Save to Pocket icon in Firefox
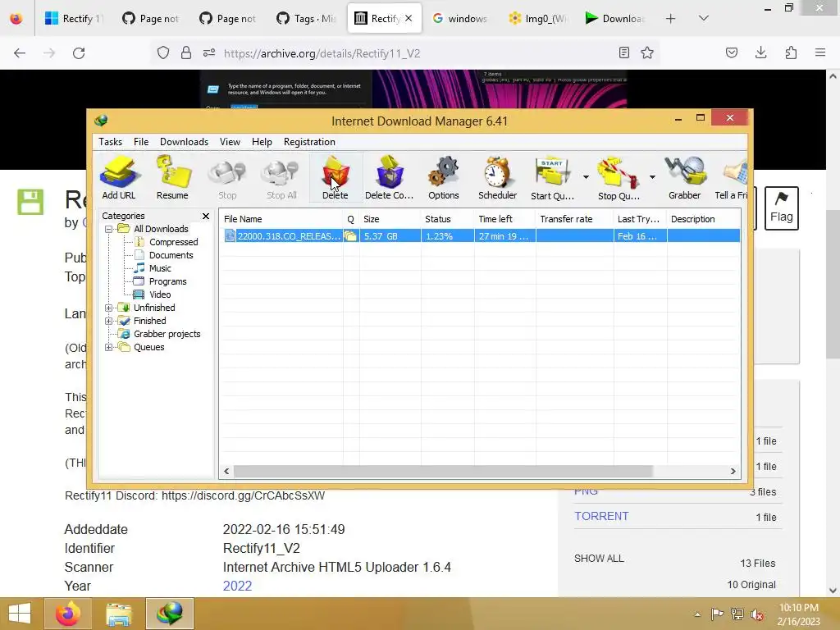The height and width of the screenshot is (630, 840). [x=731, y=52]
